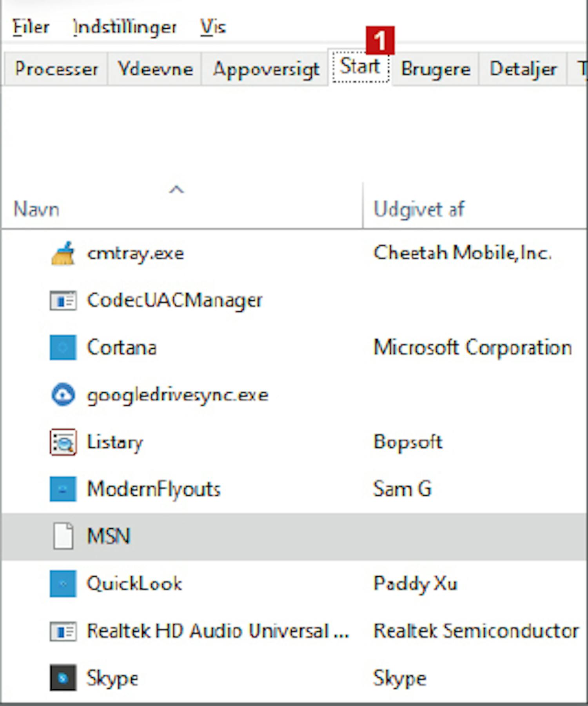Screen dimensions: 588x706
Task: Select the QuickLook entry name
Action: pyautogui.click(x=134, y=584)
